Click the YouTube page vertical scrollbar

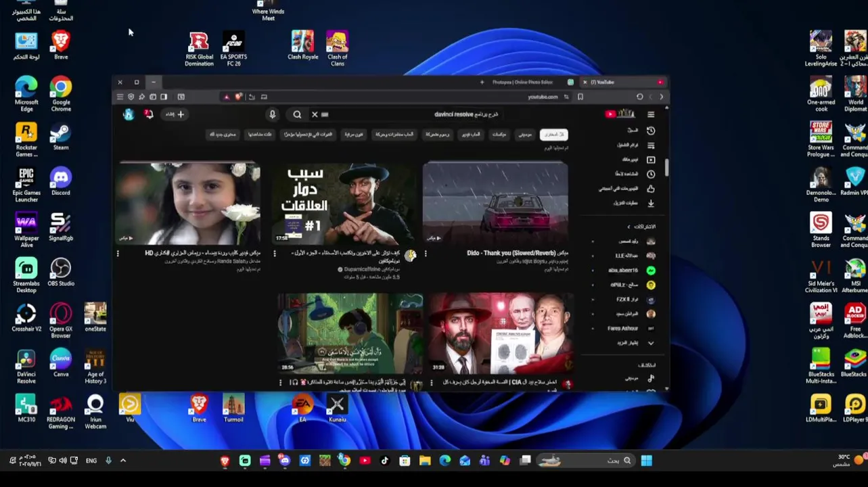[x=666, y=168]
